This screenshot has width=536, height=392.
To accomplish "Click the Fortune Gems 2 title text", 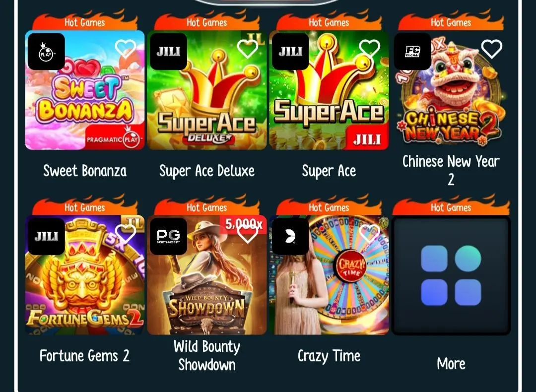I will pyautogui.click(x=85, y=356).
